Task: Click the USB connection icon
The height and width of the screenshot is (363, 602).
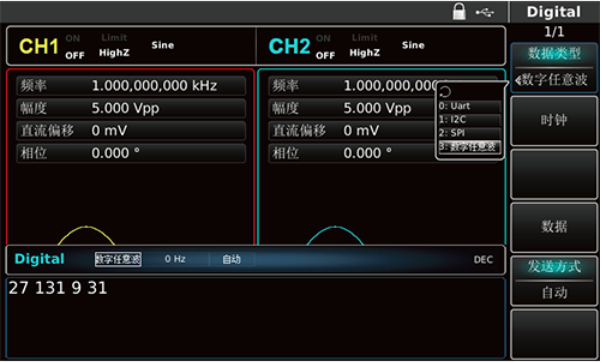Action: pyautogui.click(x=485, y=13)
